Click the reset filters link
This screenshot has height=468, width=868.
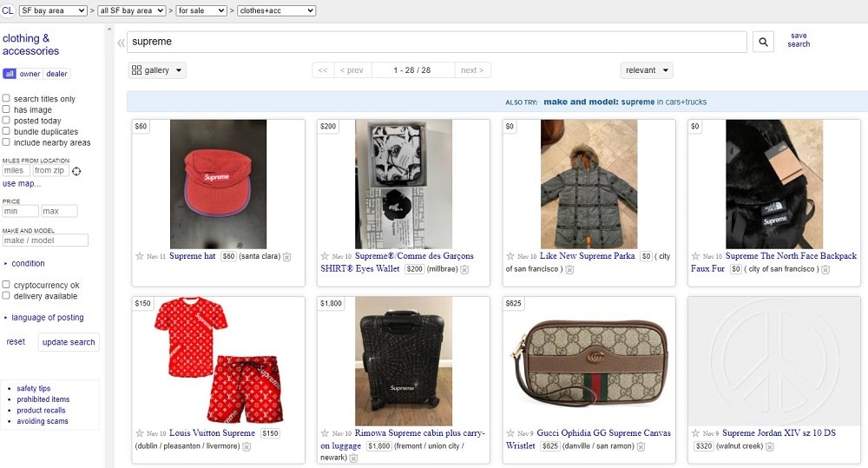pyautogui.click(x=16, y=342)
